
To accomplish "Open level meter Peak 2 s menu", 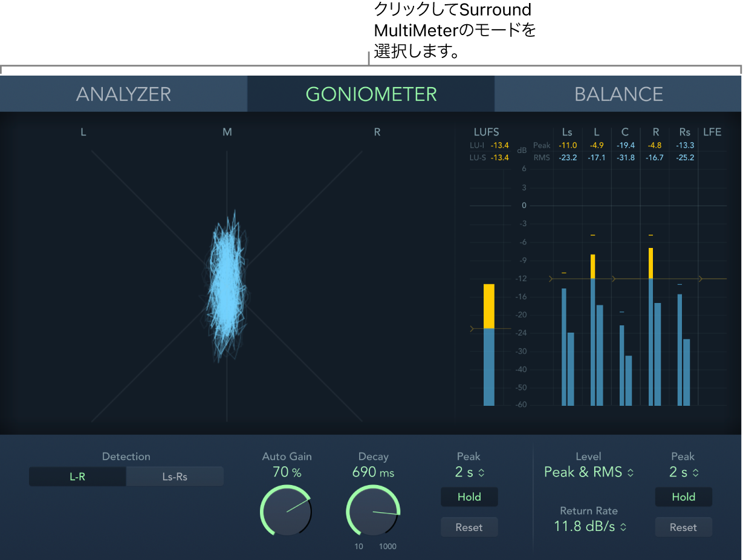I will click(x=683, y=472).
